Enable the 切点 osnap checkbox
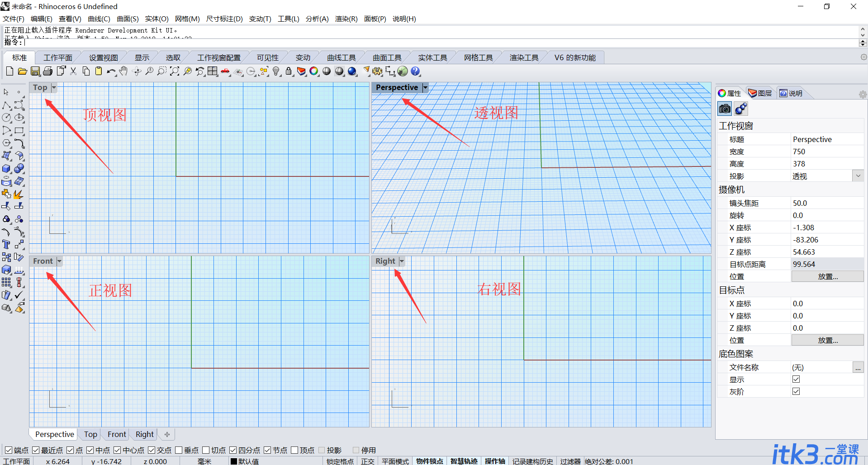868x465 pixels. pos(206,450)
